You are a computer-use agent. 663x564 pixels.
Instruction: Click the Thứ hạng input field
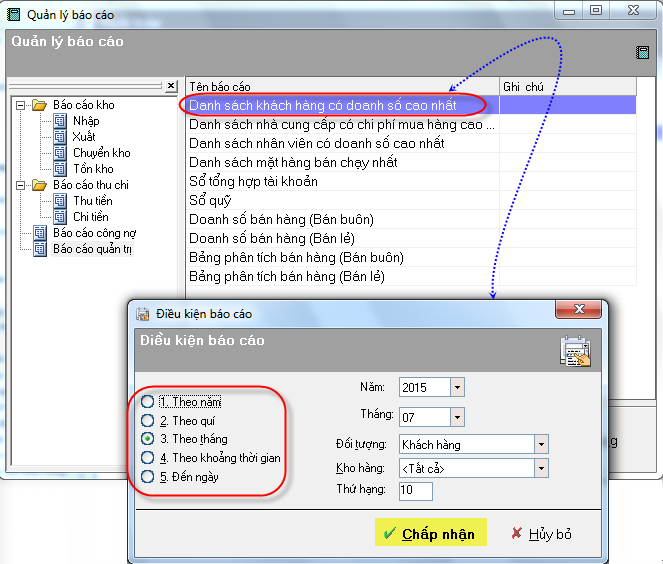pos(415,491)
